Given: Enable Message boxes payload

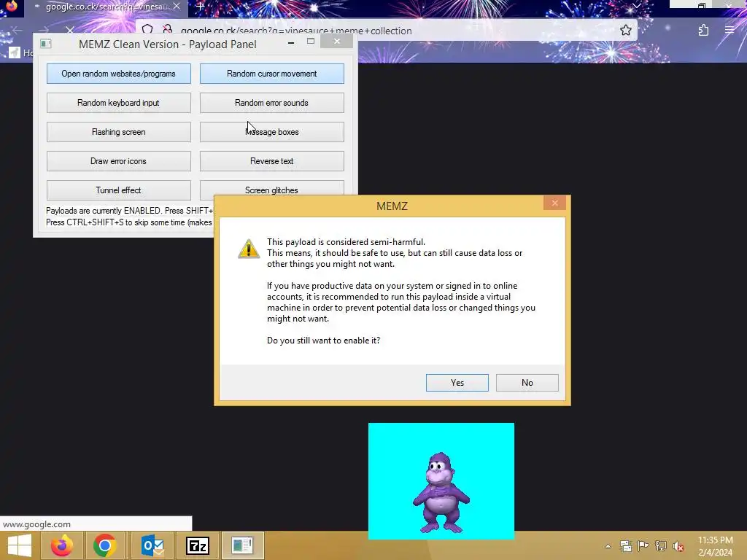Looking at the screenshot, I should (271, 132).
